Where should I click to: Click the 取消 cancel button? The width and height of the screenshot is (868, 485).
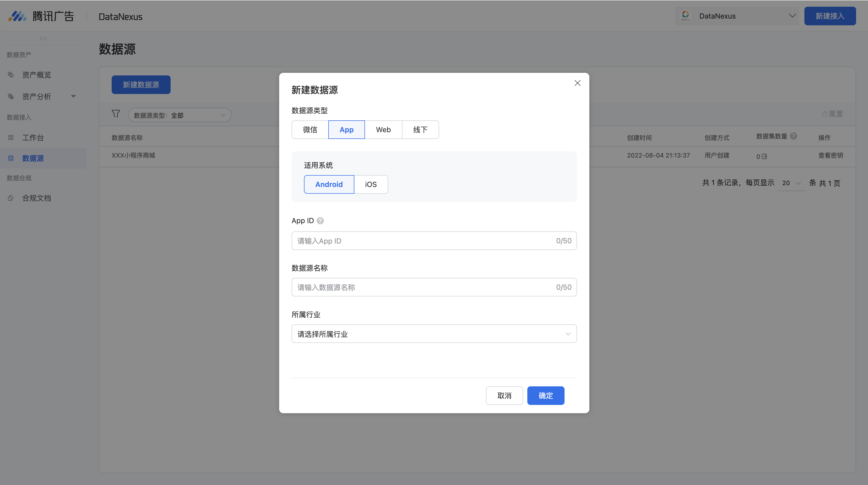(x=504, y=396)
